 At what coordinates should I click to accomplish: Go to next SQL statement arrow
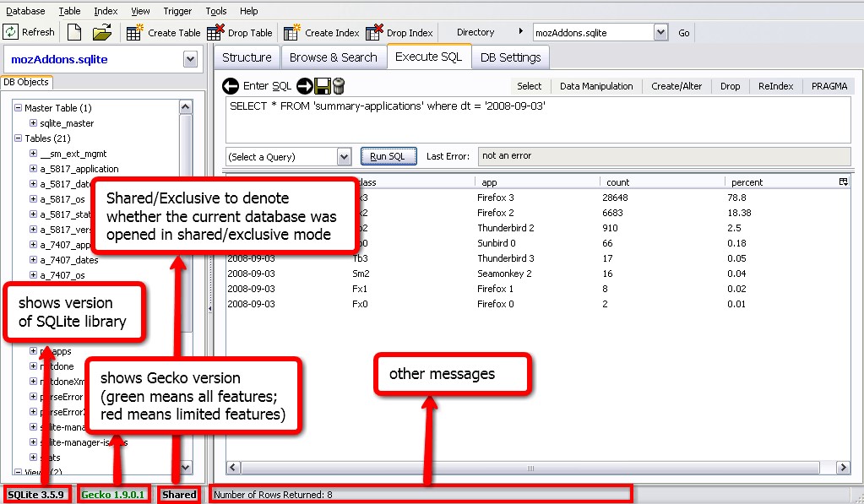(307, 85)
